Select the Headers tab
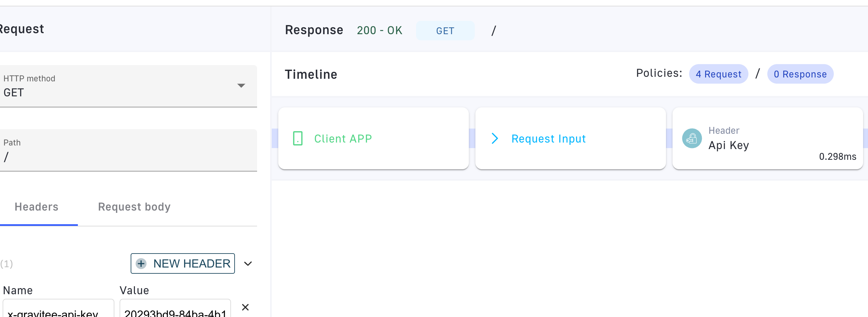 (x=36, y=207)
